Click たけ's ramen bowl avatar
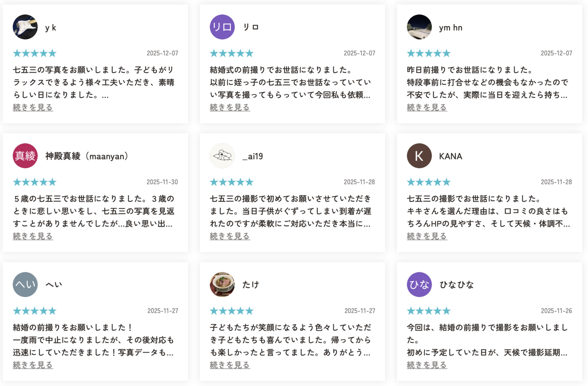Image resolution: width=588 pixels, height=386 pixels. [222, 284]
